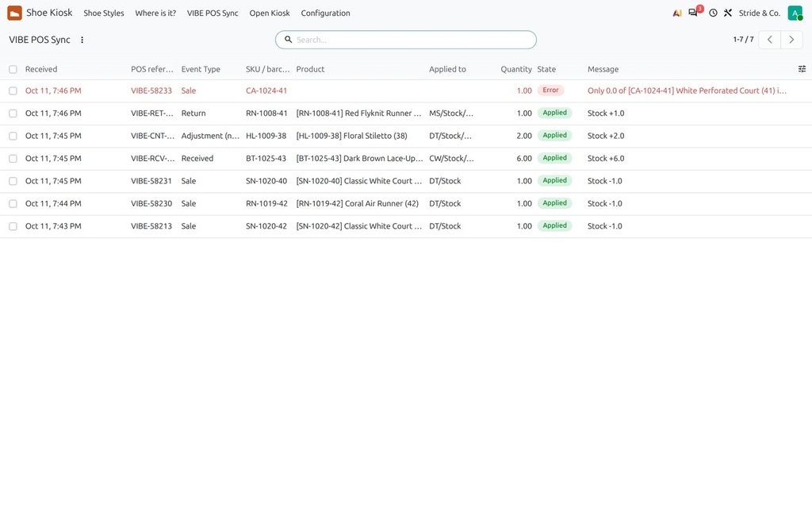Click the CA-1024-41 SKU cell
The width and height of the screenshot is (812, 508).
point(266,90)
